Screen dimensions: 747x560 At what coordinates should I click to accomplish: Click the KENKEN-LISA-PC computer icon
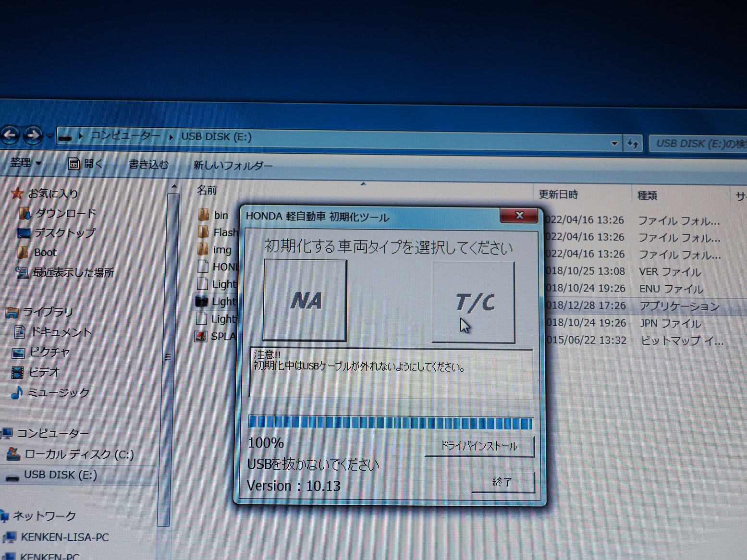10,537
